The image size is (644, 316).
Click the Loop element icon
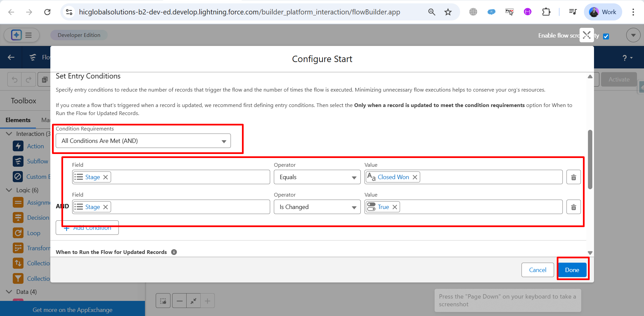tap(18, 233)
